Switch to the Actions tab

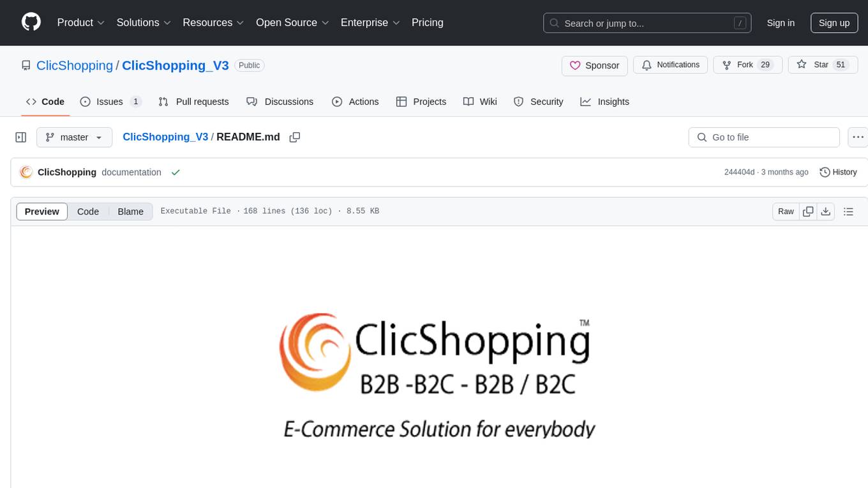click(x=355, y=102)
